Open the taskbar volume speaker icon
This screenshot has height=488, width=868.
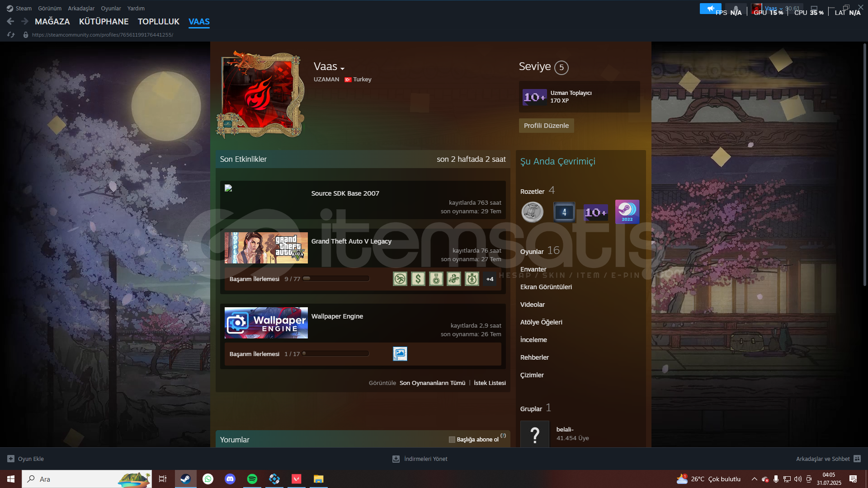tap(798, 479)
